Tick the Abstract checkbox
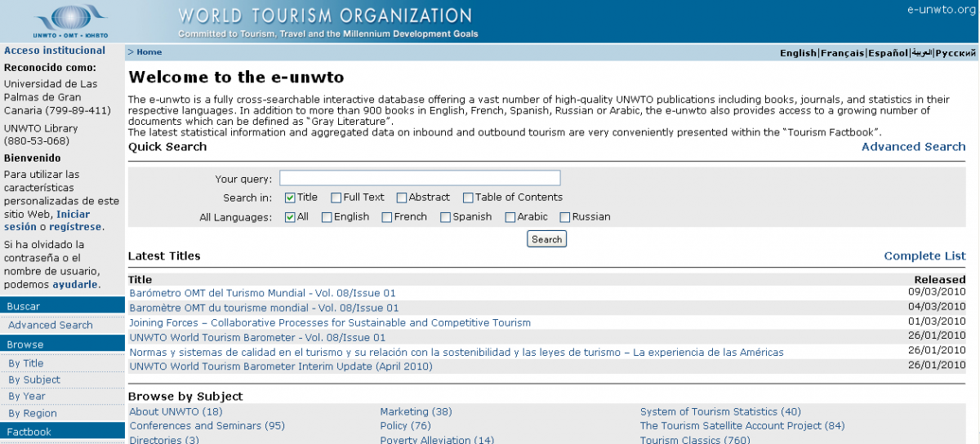This screenshot has height=444, width=980. pos(402,198)
